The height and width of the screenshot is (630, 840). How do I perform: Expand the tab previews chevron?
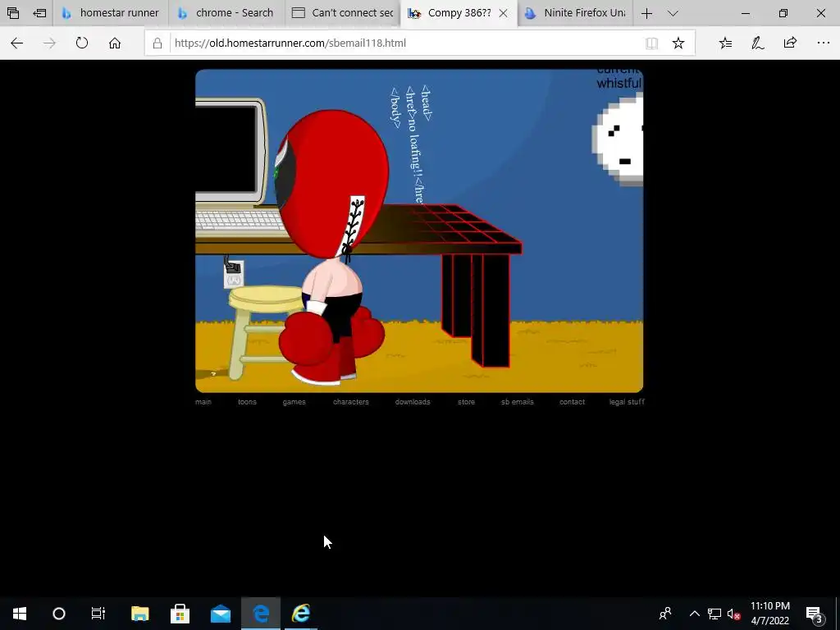[673, 13]
